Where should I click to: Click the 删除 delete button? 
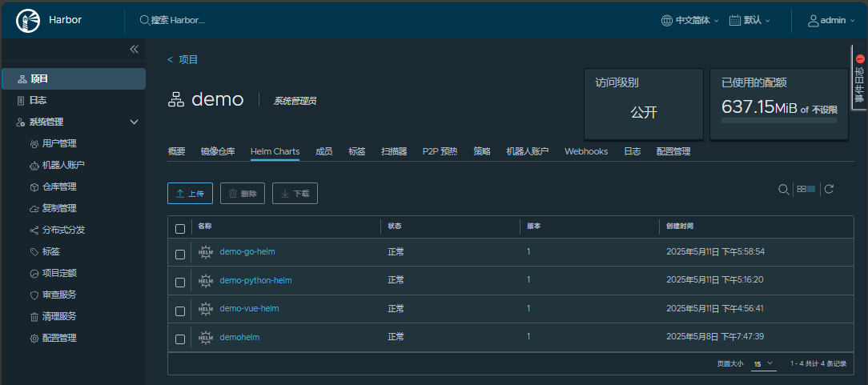pos(243,193)
